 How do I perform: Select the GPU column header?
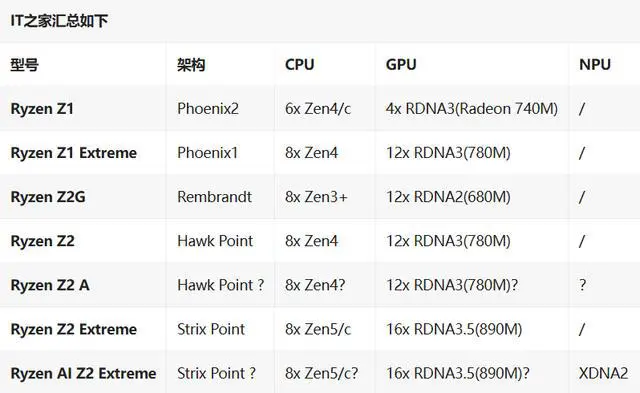(401, 64)
